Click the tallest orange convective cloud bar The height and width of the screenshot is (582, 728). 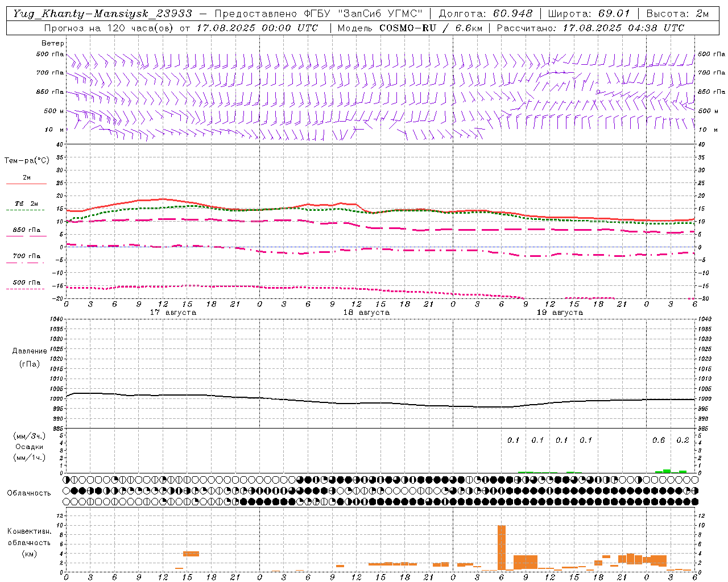pyautogui.click(x=502, y=548)
